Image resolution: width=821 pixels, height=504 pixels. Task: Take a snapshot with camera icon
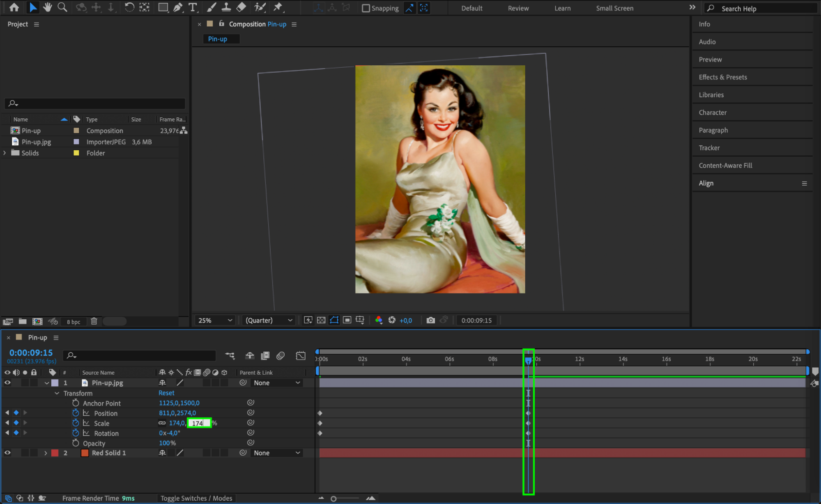430,320
